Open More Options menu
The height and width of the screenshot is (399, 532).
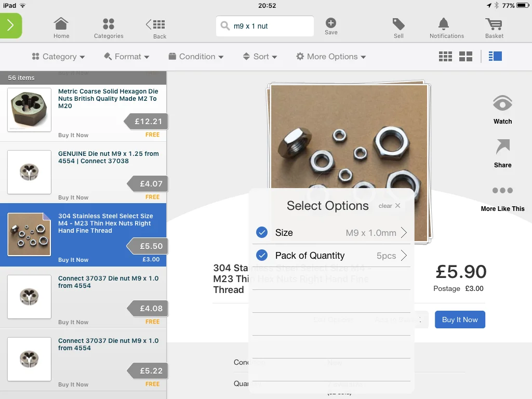pyautogui.click(x=331, y=57)
